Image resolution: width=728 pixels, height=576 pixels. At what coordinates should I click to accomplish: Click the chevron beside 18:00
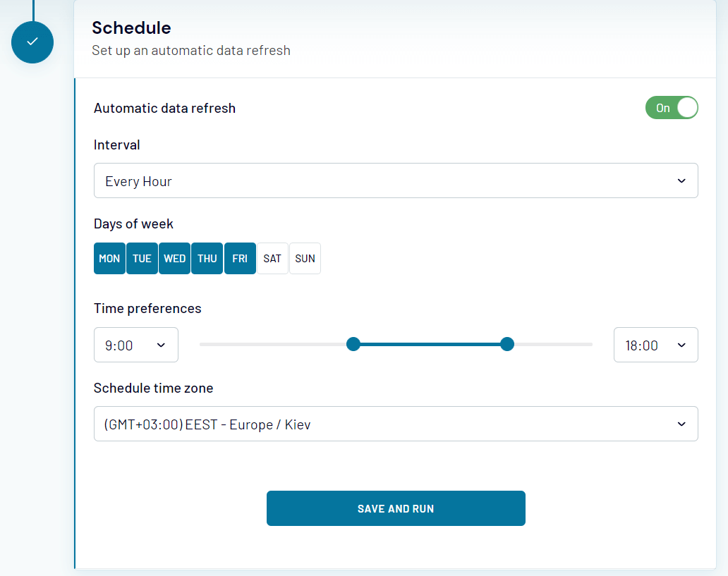coord(681,345)
